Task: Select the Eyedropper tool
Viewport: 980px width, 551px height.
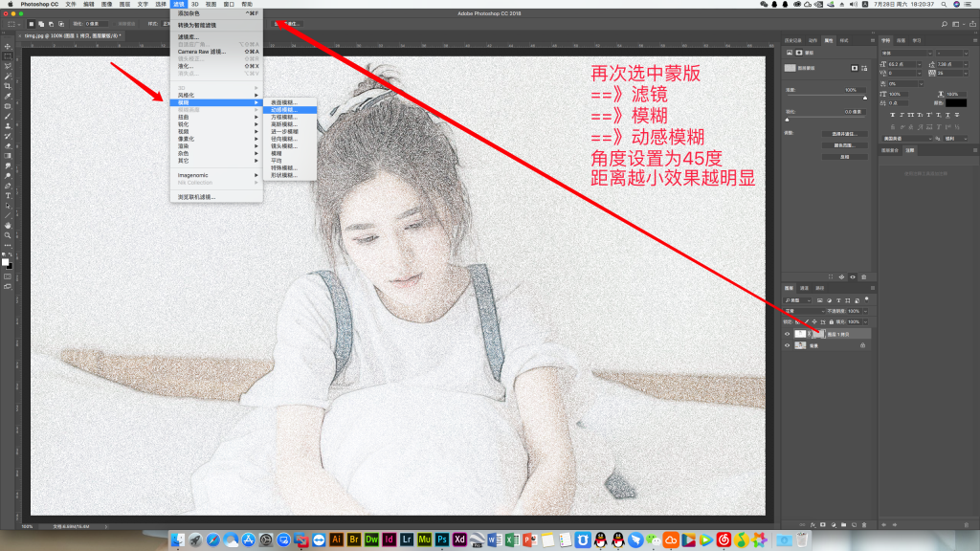Action: 8,97
